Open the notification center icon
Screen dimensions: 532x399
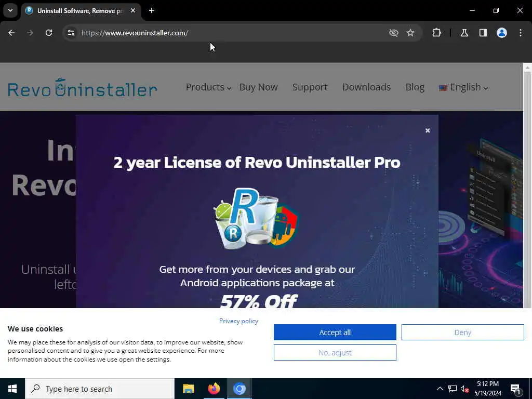pos(516,389)
